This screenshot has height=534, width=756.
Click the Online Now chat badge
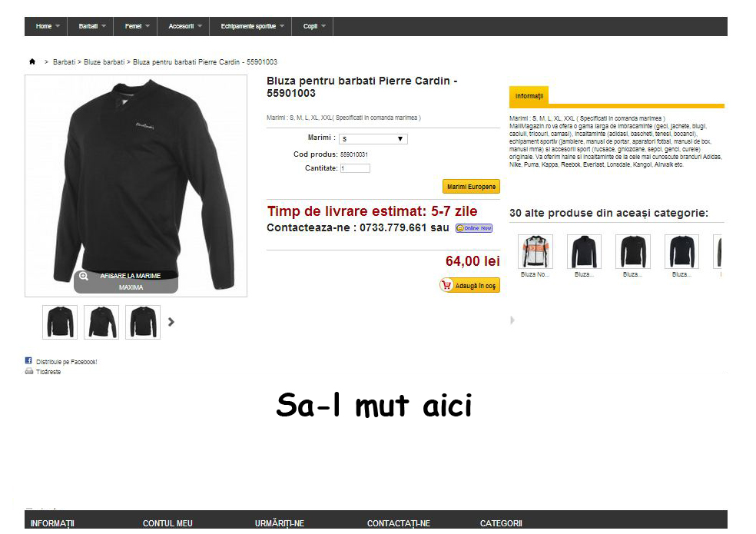pyautogui.click(x=474, y=228)
